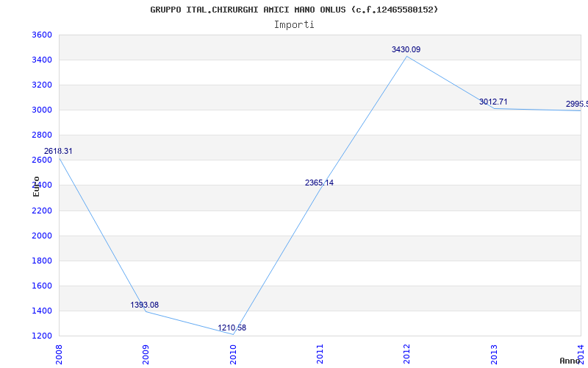Click the 3200 y-axis label
The image size is (588, 368).
42,85
